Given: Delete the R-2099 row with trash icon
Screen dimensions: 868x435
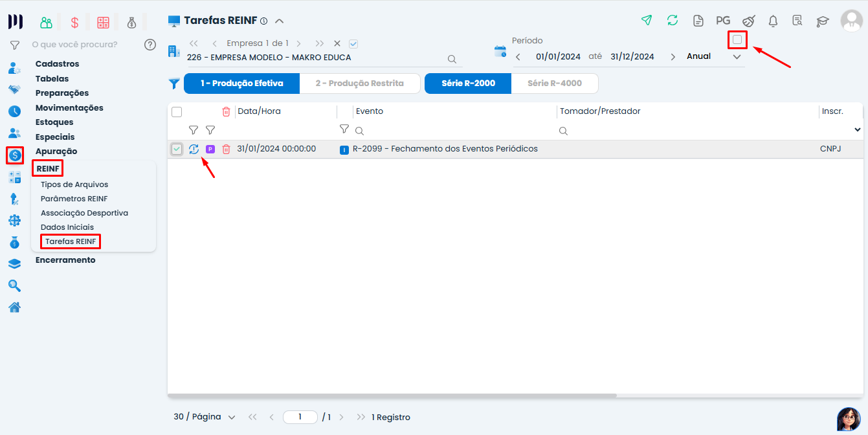Looking at the screenshot, I should tap(226, 150).
